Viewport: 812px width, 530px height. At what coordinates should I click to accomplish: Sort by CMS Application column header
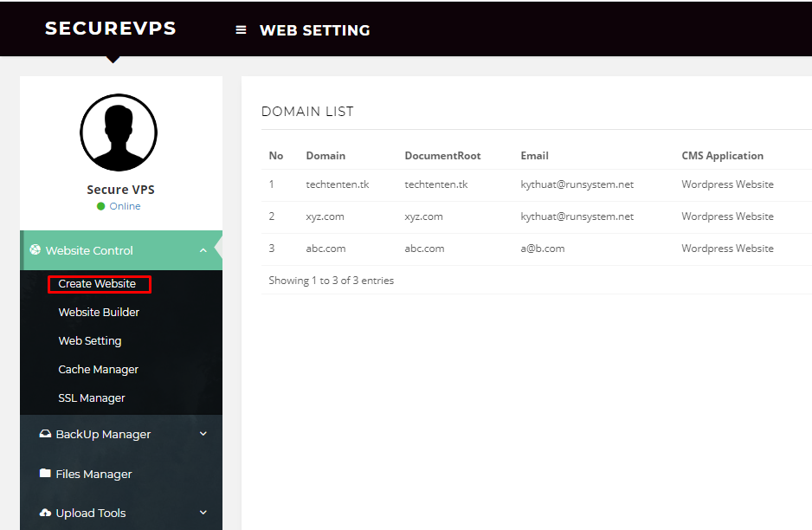723,156
